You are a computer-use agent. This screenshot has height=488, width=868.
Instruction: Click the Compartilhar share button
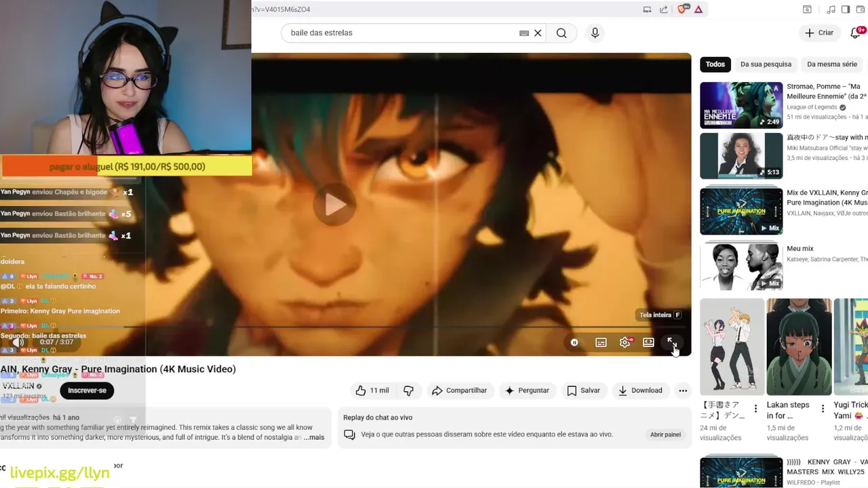click(x=460, y=390)
